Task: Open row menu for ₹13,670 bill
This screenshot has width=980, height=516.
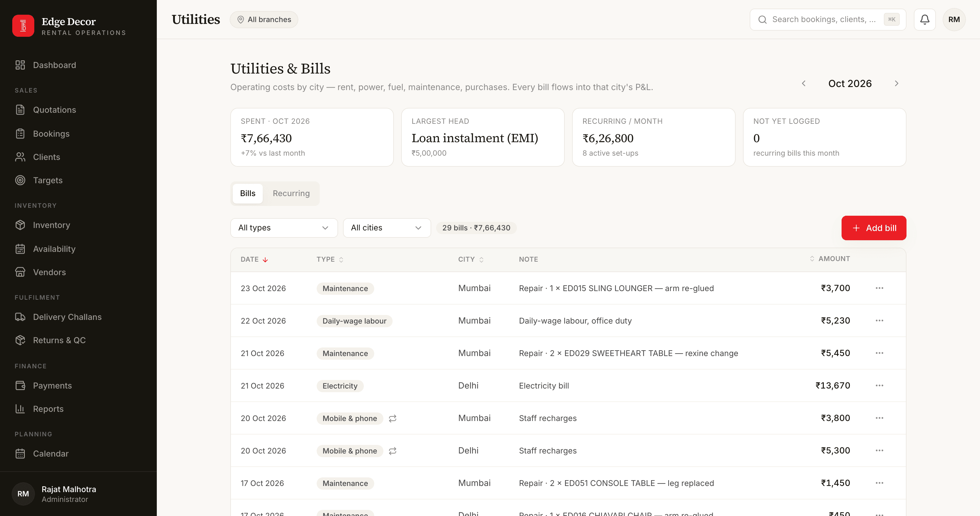Action: (x=879, y=385)
